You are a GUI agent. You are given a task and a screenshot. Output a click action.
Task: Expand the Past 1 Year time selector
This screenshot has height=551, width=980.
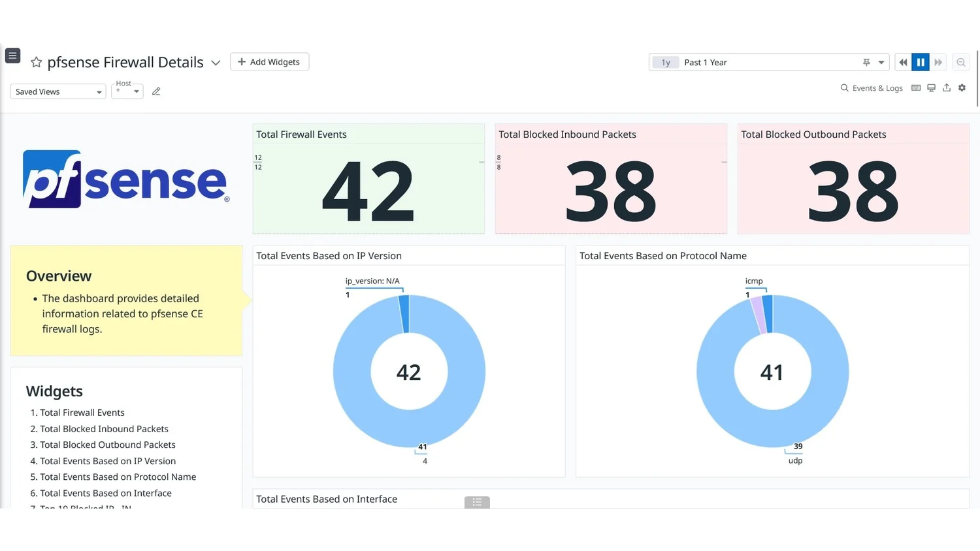pos(879,62)
